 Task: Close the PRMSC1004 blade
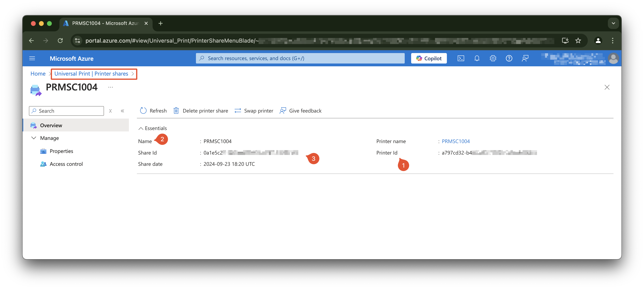click(x=607, y=87)
